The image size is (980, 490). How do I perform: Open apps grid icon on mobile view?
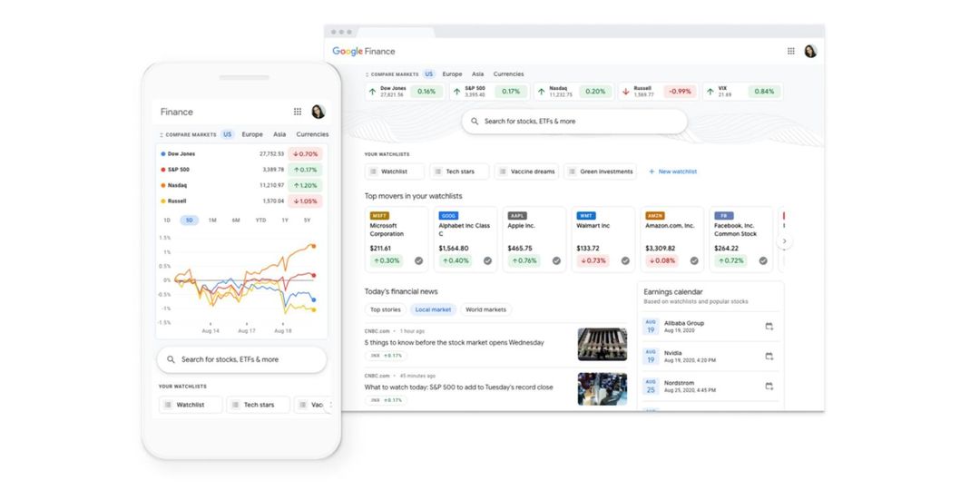(297, 112)
